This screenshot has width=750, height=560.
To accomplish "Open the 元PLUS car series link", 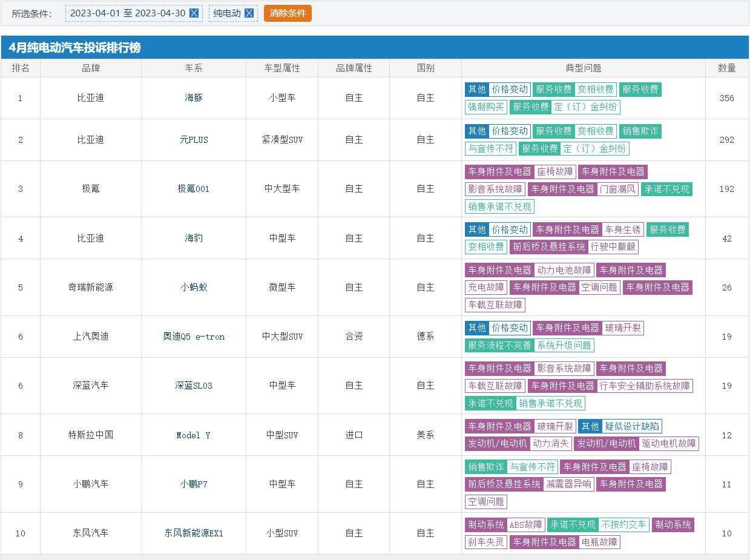I will coord(194,140).
